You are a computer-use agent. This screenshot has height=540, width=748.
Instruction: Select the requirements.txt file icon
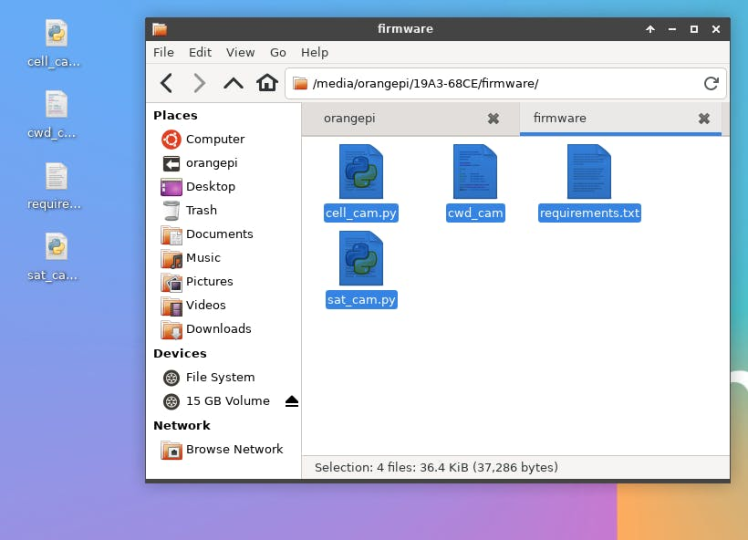(589, 172)
